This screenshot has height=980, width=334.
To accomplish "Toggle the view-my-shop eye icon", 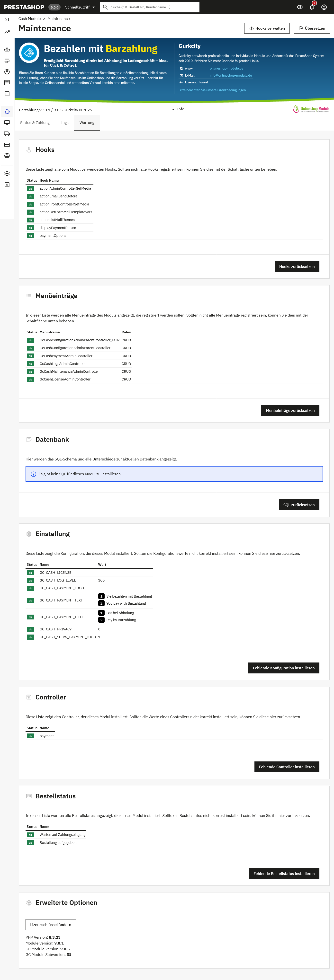I will click(x=300, y=7).
